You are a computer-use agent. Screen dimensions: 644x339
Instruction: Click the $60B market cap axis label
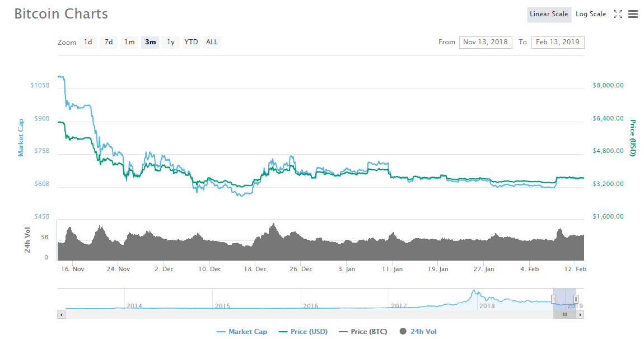42,184
